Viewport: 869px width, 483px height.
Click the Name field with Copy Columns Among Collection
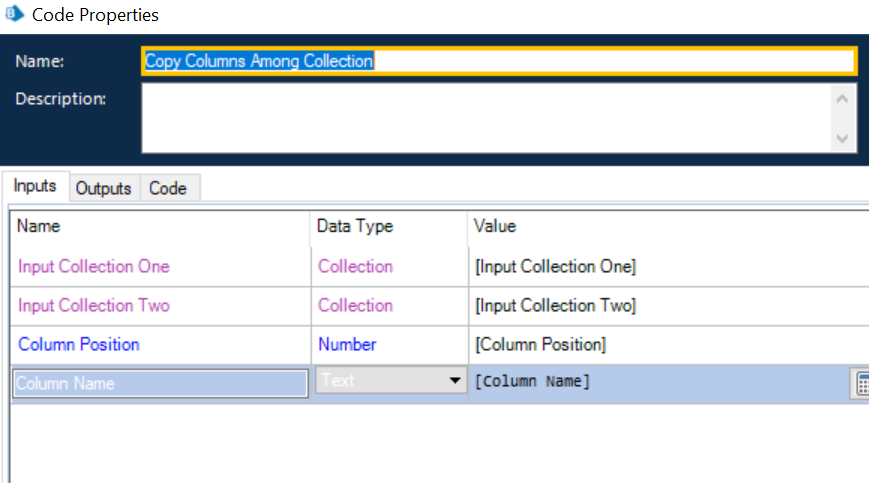499,61
